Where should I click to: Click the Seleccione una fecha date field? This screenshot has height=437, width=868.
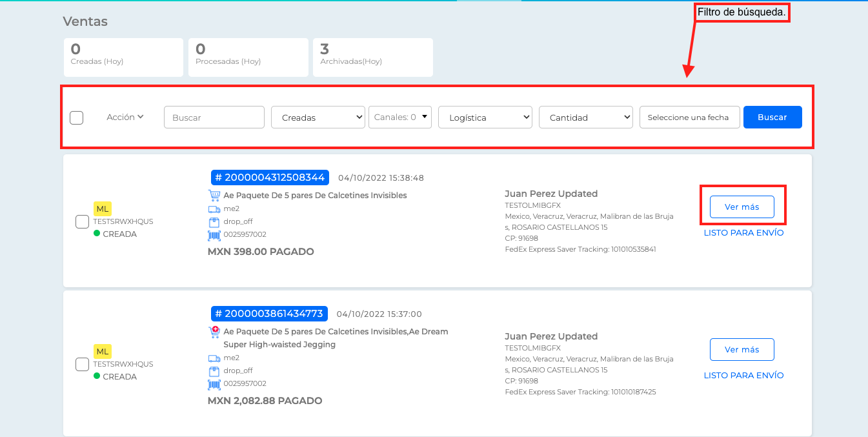click(x=689, y=117)
